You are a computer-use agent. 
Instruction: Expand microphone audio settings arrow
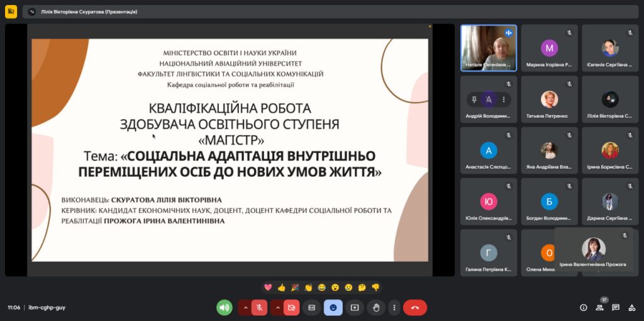click(244, 307)
